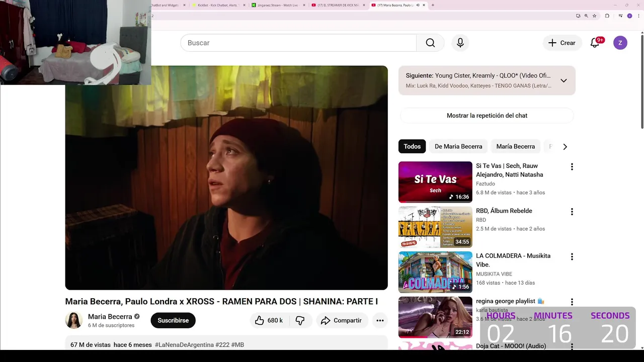Click the main video player
This screenshot has height=362, width=644.
[226, 177]
